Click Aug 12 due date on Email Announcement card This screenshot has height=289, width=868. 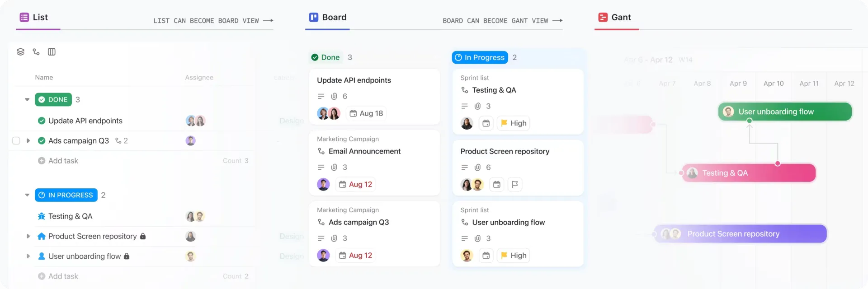pyautogui.click(x=355, y=184)
